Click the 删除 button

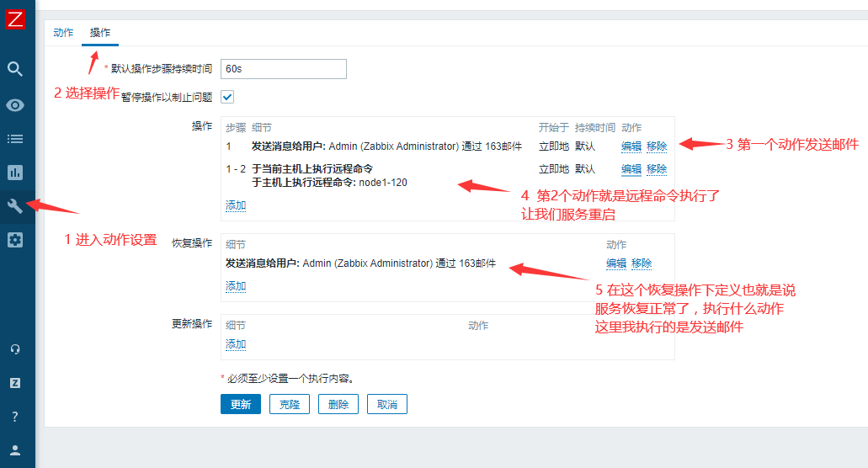338,404
